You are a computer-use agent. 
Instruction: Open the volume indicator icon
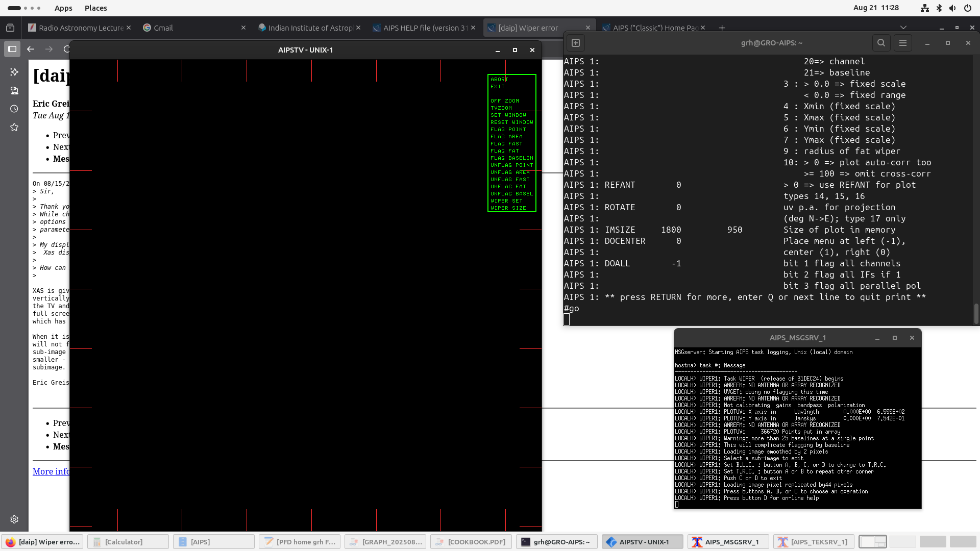[952, 8]
